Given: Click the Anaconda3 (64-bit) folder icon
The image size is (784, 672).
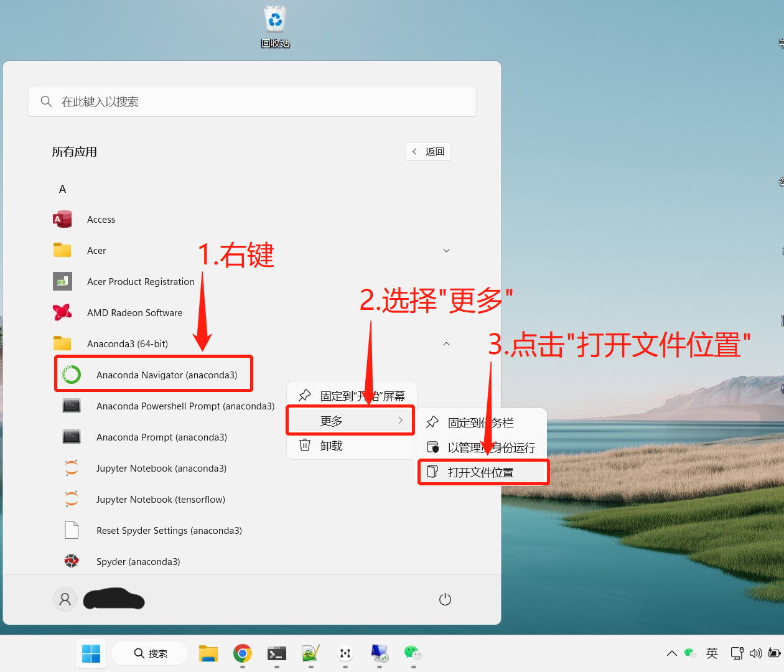Looking at the screenshot, I should pyautogui.click(x=62, y=343).
